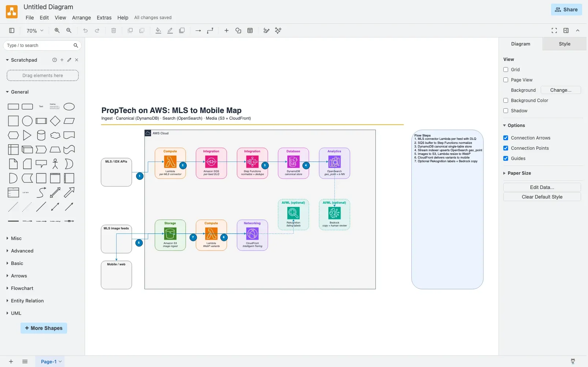Image resolution: width=588 pixels, height=367 pixels.
Task: Collapse the toolbar with the up chevron
Action: [578, 31]
